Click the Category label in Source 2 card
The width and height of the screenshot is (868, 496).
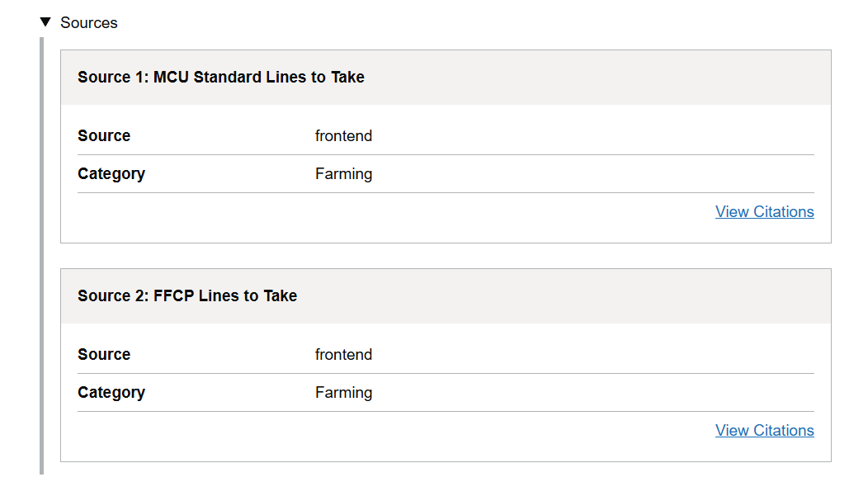111,393
